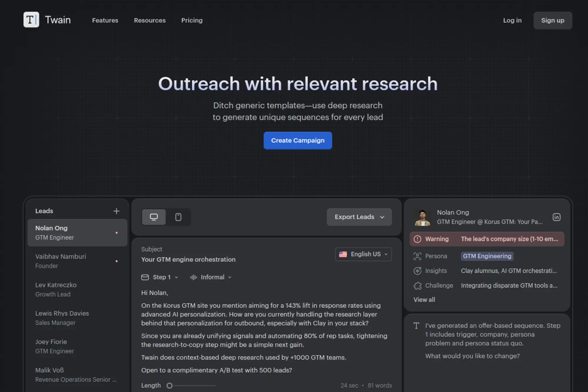Click the envelope icon beside Step 1
The height and width of the screenshot is (392, 588).
tap(145, 277)
